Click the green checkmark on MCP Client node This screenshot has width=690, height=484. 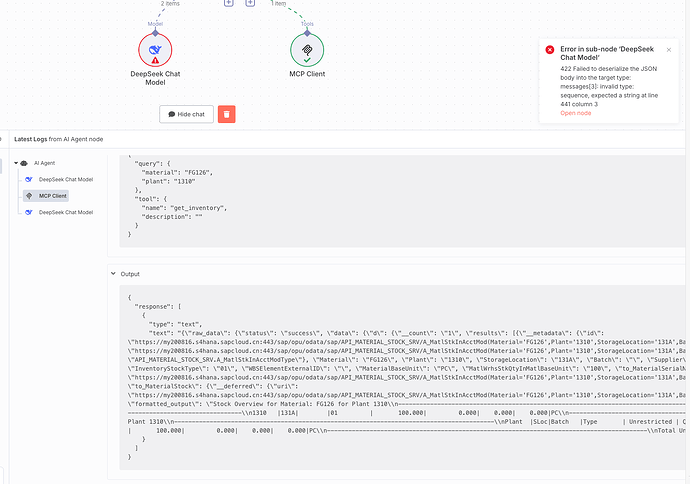[x=307, y=60]
